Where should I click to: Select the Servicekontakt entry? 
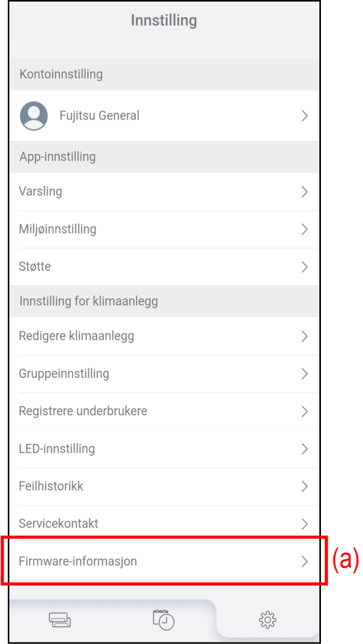pyautogui.click(x=58, y=523)
